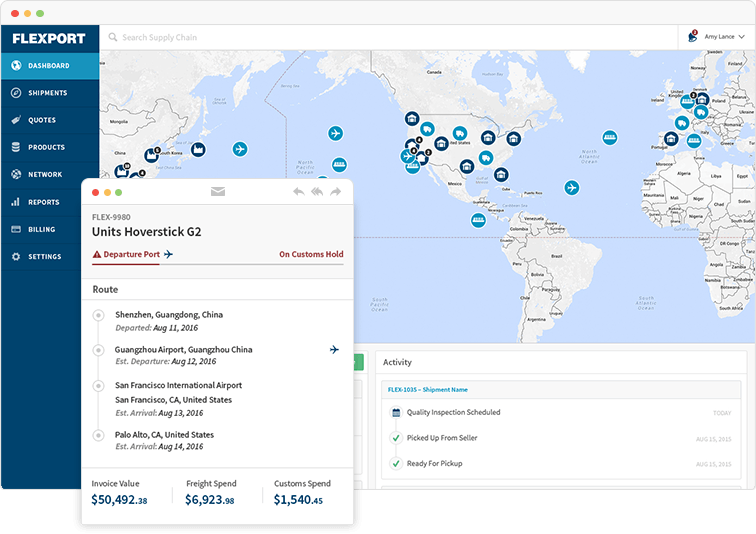The width and height of the screenshot is (756, 534).
Task: Open Shipments in the sidebar
Action: (x=48, y=93)
